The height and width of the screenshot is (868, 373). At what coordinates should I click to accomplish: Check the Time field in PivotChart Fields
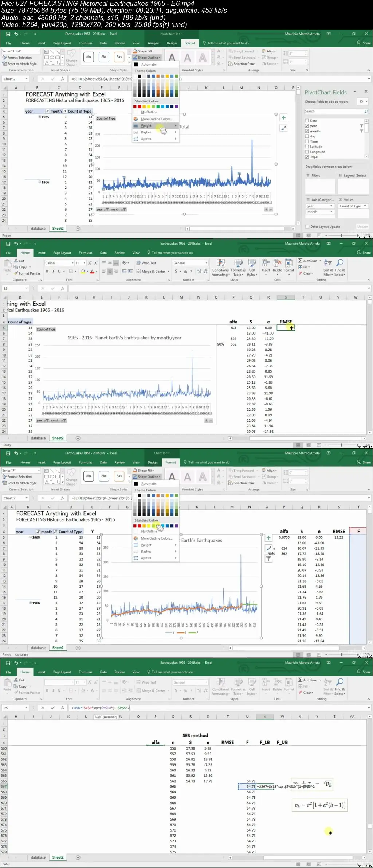point(307,141)
